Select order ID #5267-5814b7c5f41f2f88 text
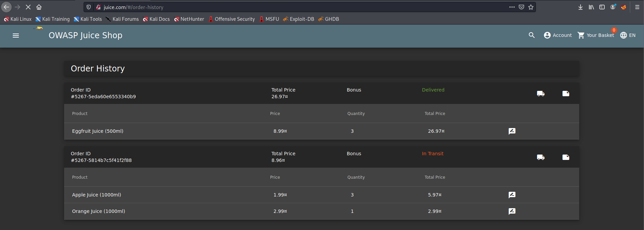Screen dimensions: 644x230 [x=101, y=160]
